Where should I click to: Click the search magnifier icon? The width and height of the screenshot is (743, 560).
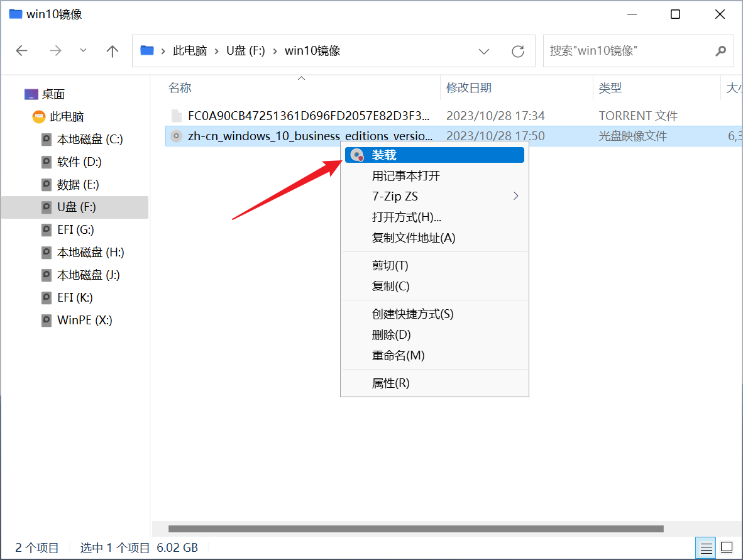coord(721,51)
